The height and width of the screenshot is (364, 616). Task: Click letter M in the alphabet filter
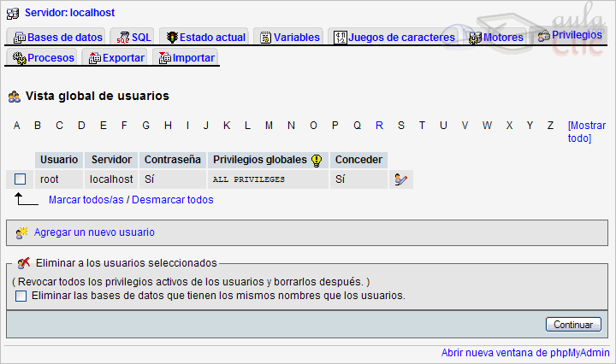(x=269, y=126)
